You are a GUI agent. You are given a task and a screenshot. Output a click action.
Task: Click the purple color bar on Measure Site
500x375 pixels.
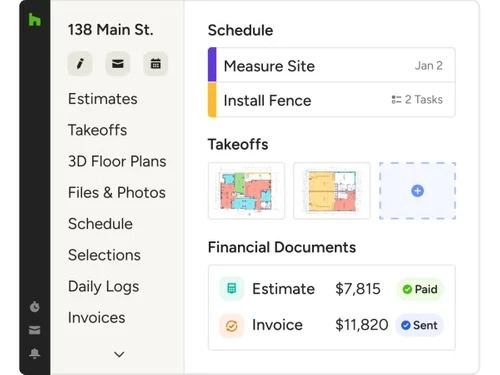tap(212, 65)
